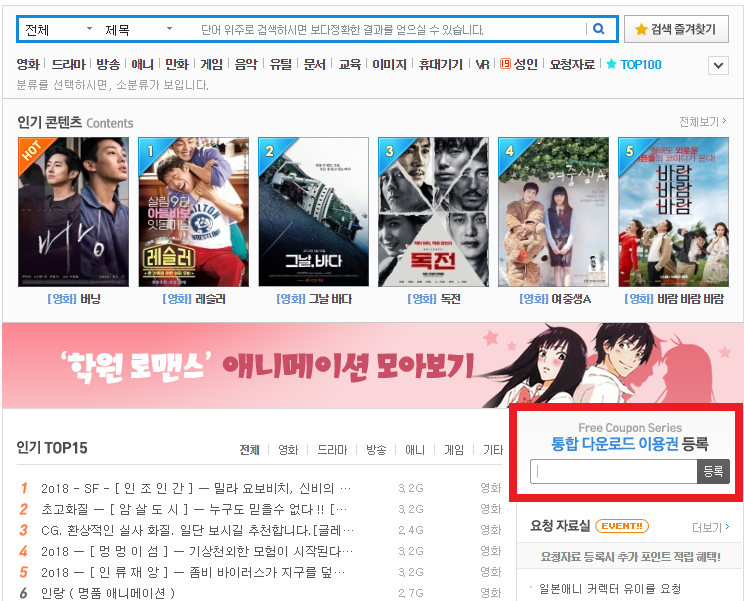Open the 19 성인 category
744x601 pixels.
pos(518,65)
